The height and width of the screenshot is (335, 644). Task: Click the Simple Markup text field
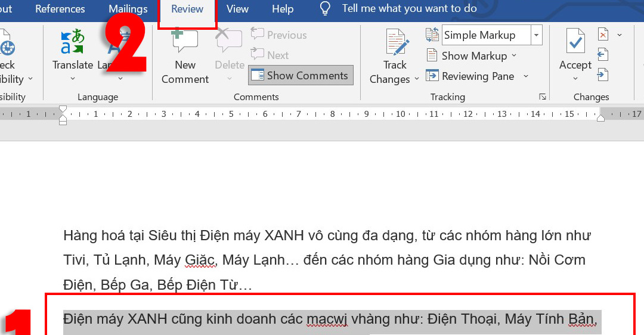(487, 35)
